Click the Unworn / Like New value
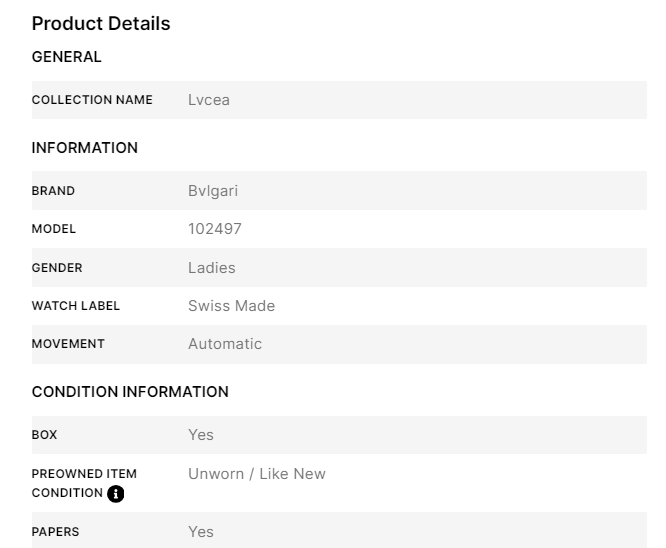The image size is (666, 548). point(257,474)
